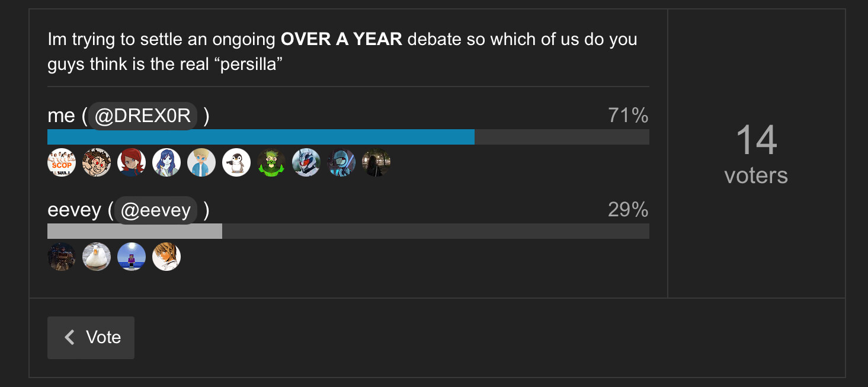Click the @eevey user mention
Image resolution: width=868 pixels, height=387 pixels.
[155, 210]
